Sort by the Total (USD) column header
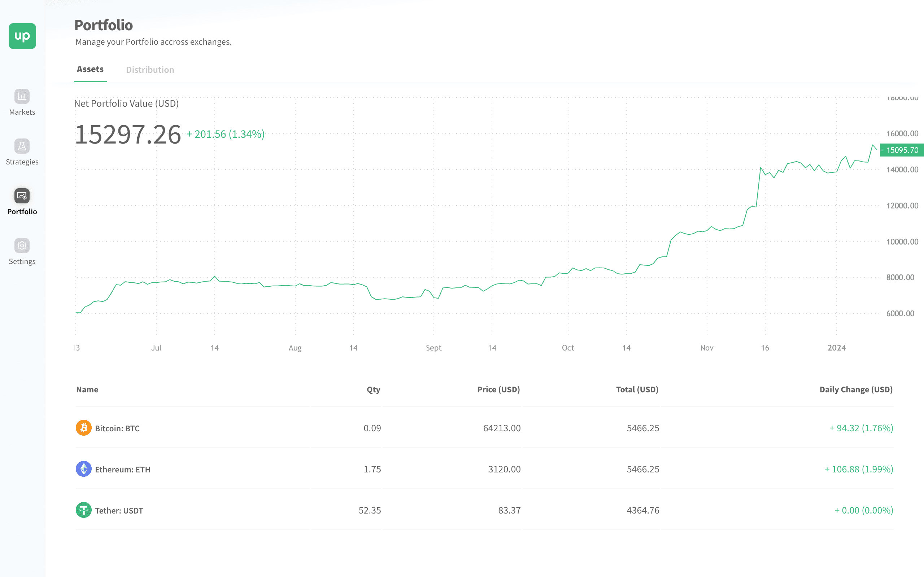This screenshot has width=924, height=577. point(637,389)
